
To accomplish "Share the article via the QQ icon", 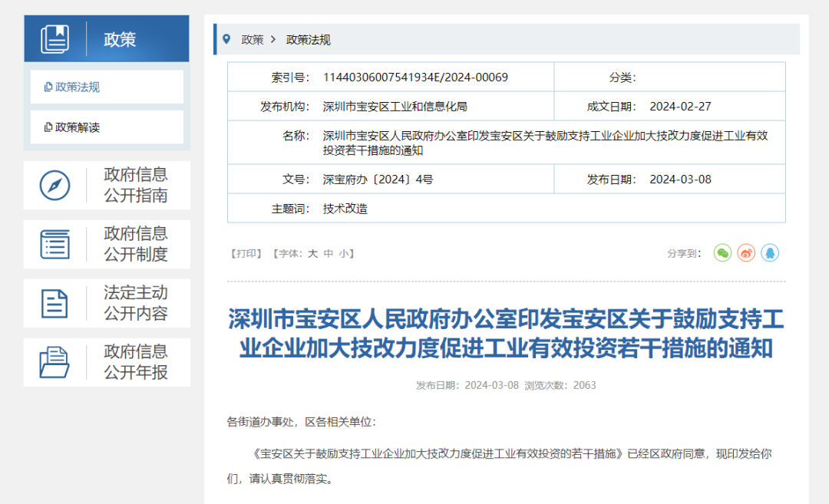I will [769, 252].
